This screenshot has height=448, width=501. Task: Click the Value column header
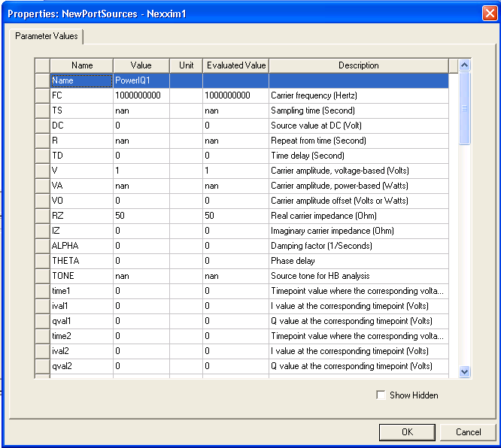tap(141, 65)
